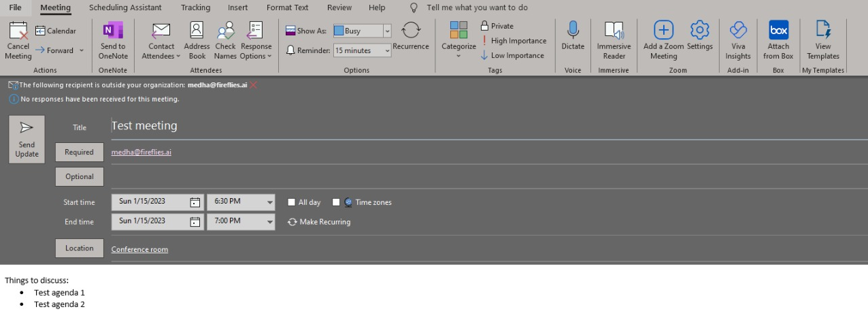This screenshot has height=335, width=868.
Task: Open the Format Text tab
Action: pyautogui.click(x=287, y=7)
